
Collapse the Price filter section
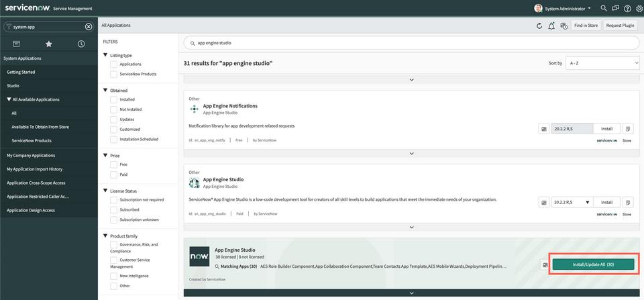(x=105, y=156)
